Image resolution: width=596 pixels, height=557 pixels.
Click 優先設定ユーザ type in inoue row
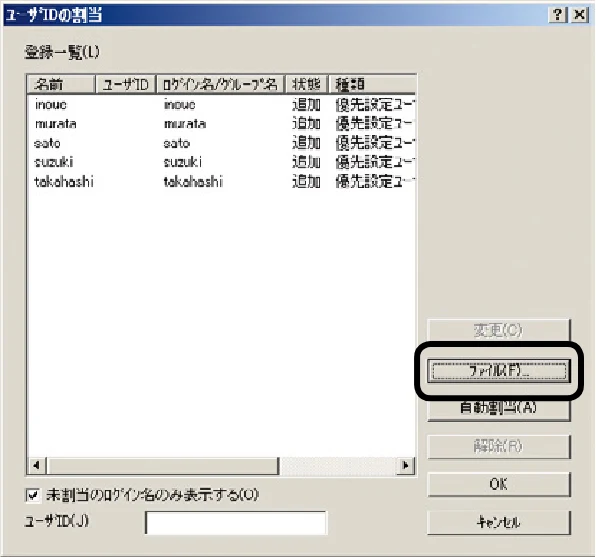point(375,105)
